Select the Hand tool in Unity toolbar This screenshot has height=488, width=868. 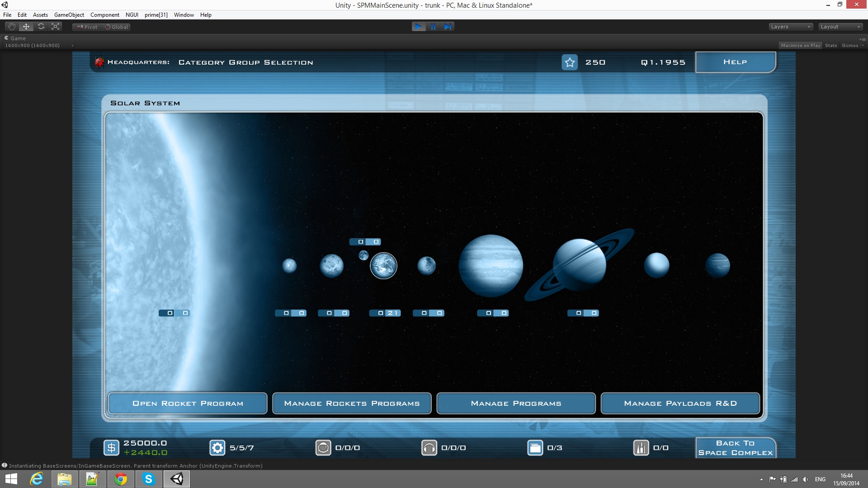pos(12,27)
